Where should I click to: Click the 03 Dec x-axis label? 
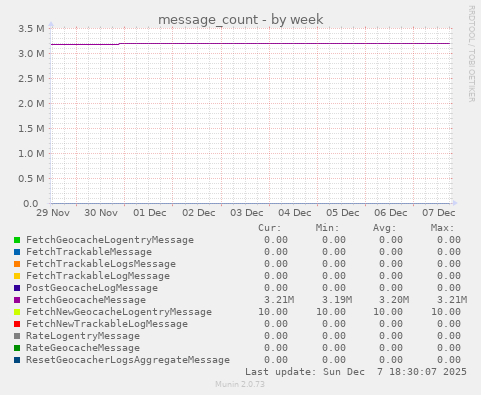pyautogui.click(x=247, y=213)
